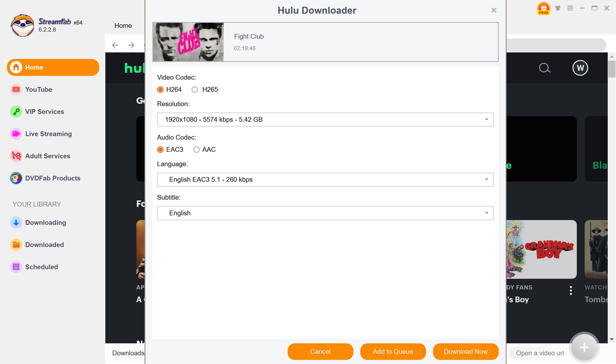
Task: Click the Hulu search magnifier icon
Action: tap(545, 68)
